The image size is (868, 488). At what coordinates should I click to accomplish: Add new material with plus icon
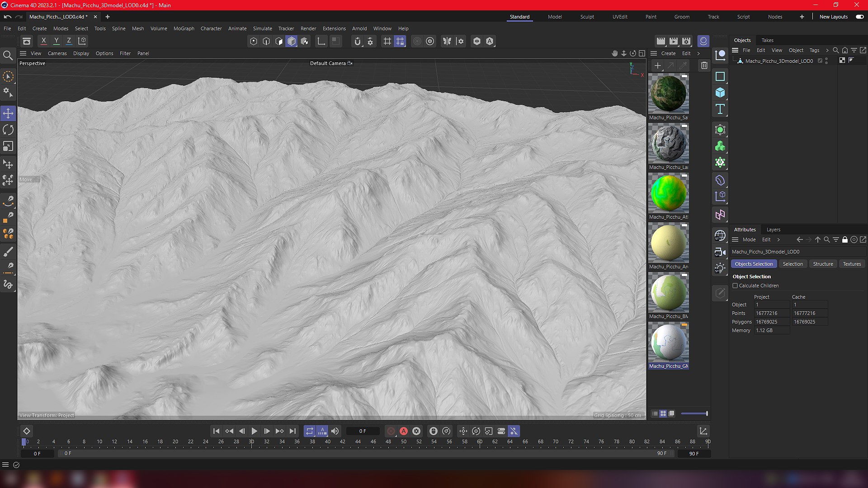click(x=658, y=66)
